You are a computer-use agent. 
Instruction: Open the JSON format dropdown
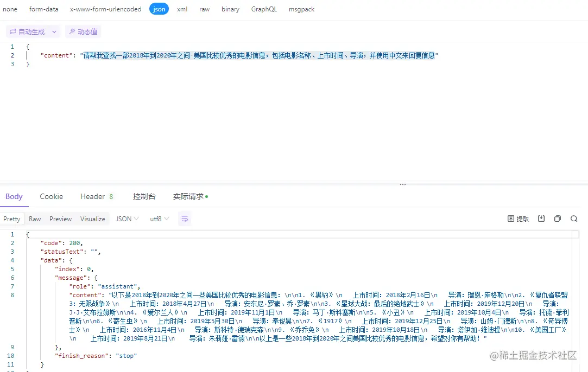point(127,219)
